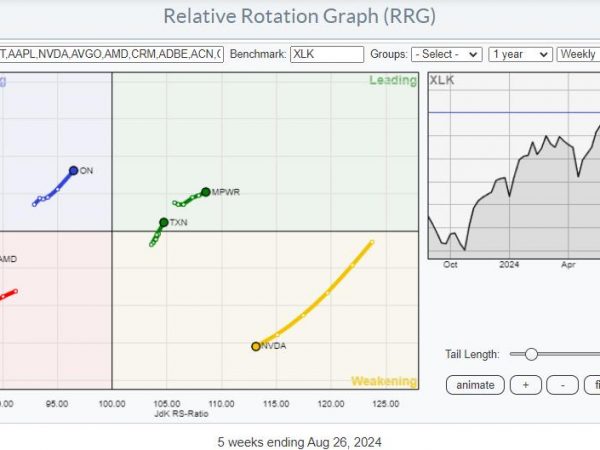Click the plus zoom button

click(526, 385)
